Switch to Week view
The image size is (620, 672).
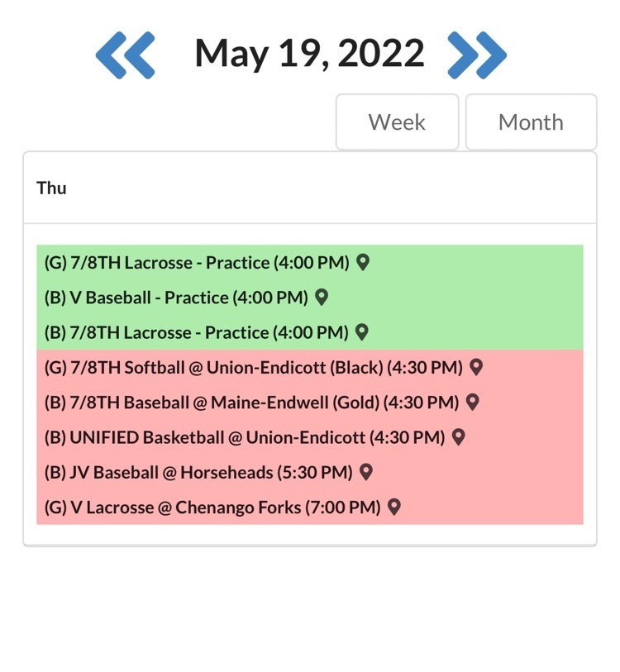(397, 122)
